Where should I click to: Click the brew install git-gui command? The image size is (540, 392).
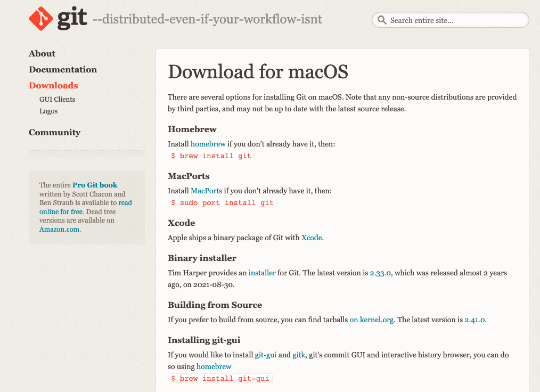(220, 378)
